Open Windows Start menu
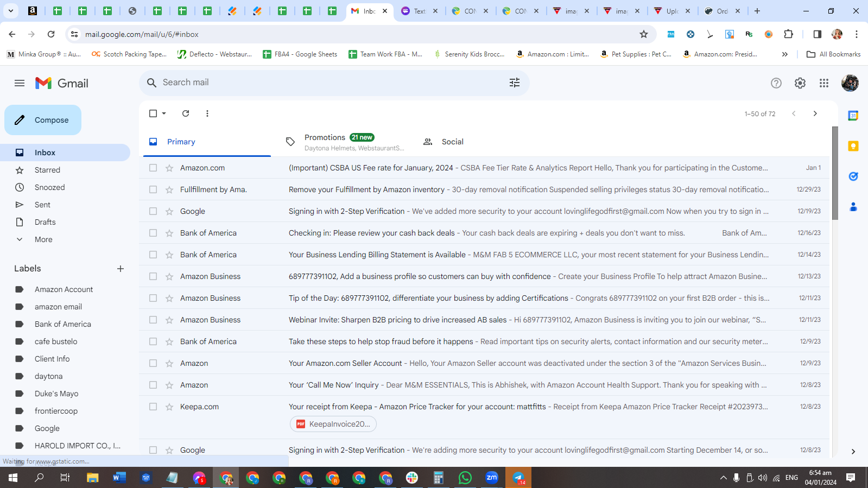 click(x=13, y=478)
